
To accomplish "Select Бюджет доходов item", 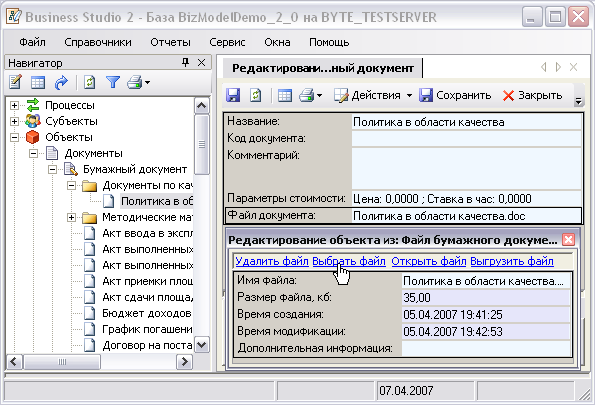I will 146,313.
